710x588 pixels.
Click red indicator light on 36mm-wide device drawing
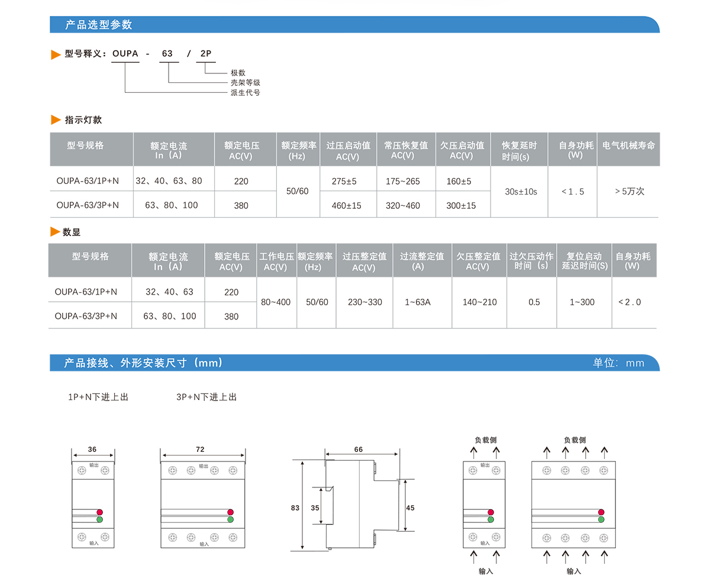99,512
